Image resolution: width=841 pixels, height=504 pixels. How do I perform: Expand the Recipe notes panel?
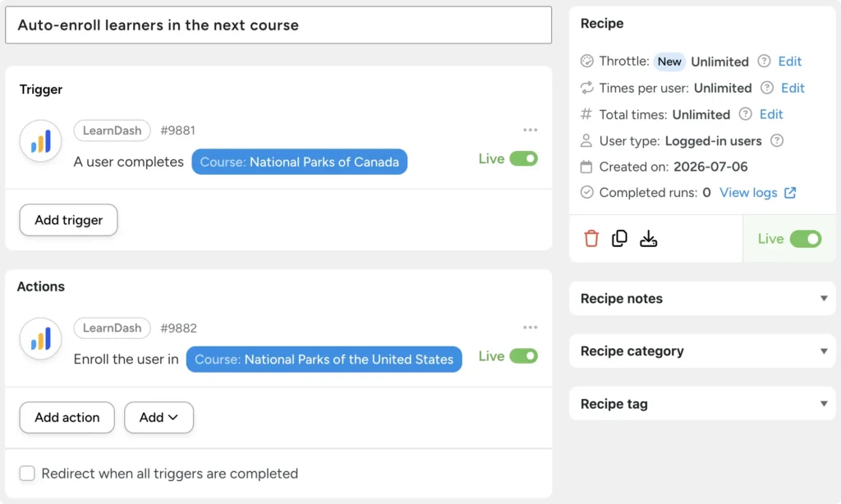pyautogui.click(x=702, y=298)
